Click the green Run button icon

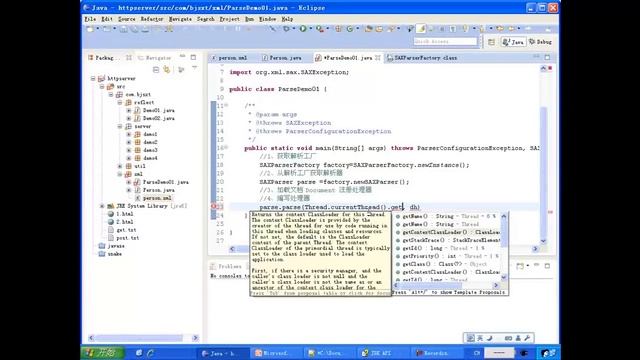coord(303,29)
